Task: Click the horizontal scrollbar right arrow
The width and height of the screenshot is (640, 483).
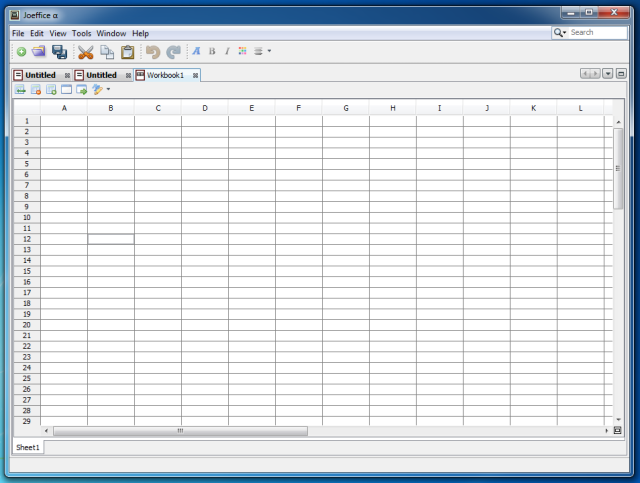Action: click(607, 431)
